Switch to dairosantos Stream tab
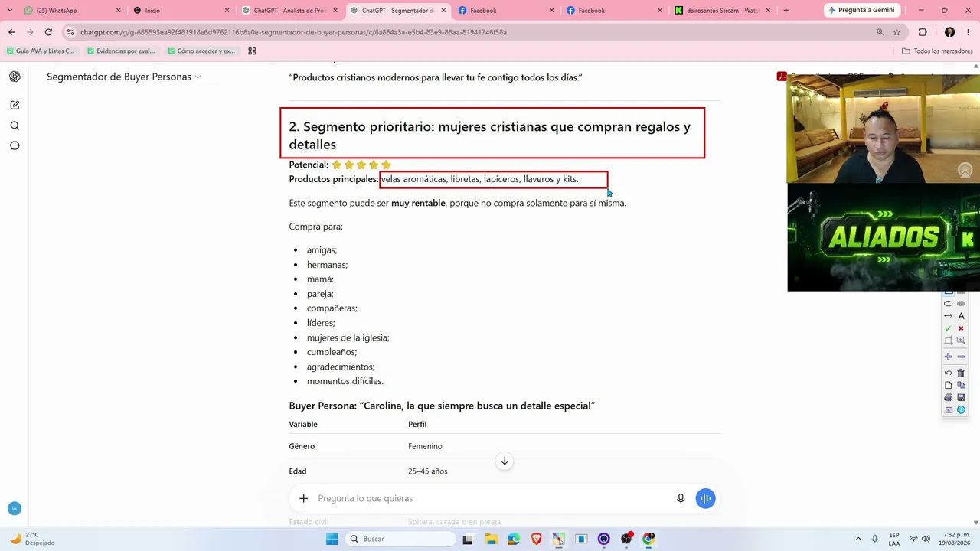The width and height of the screenshot is (980, 551). (x=722, y=11)
